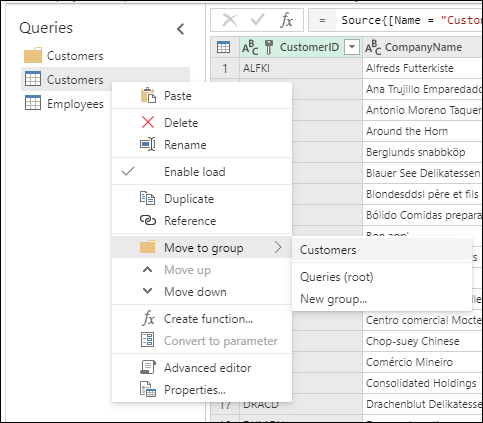Image resolution: width=483 pixels, height=423 pixels.
Task: Click the Antonio Moreno Taquería cell
Action: point(423,110)
